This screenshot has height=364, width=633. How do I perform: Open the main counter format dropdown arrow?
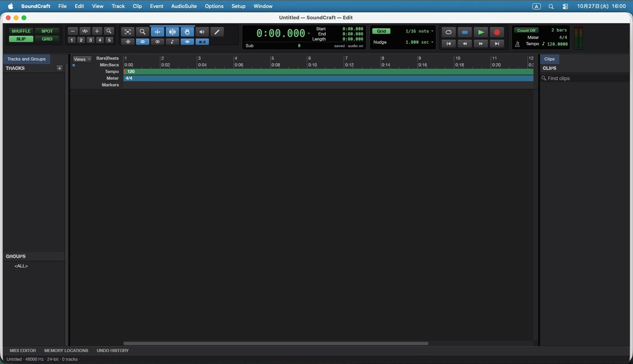[309, 33]
